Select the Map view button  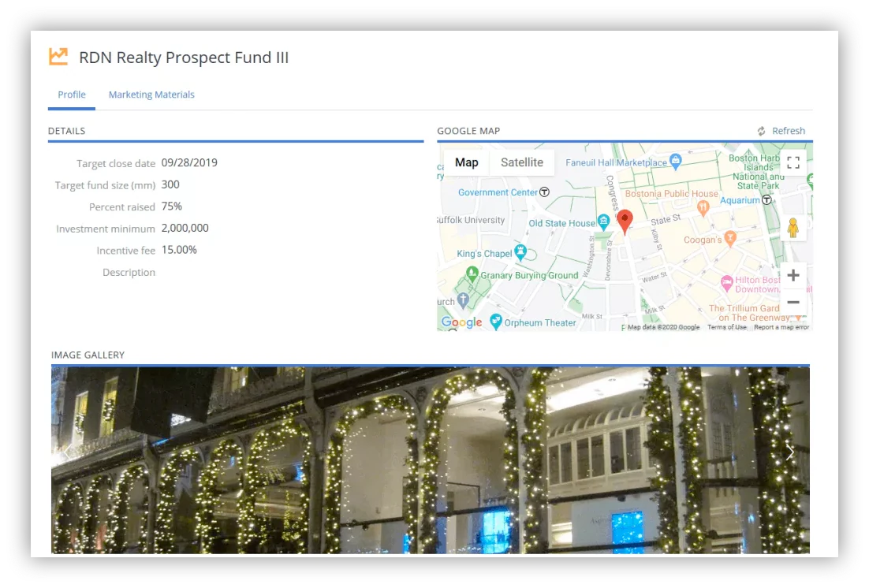pos(467,162)
